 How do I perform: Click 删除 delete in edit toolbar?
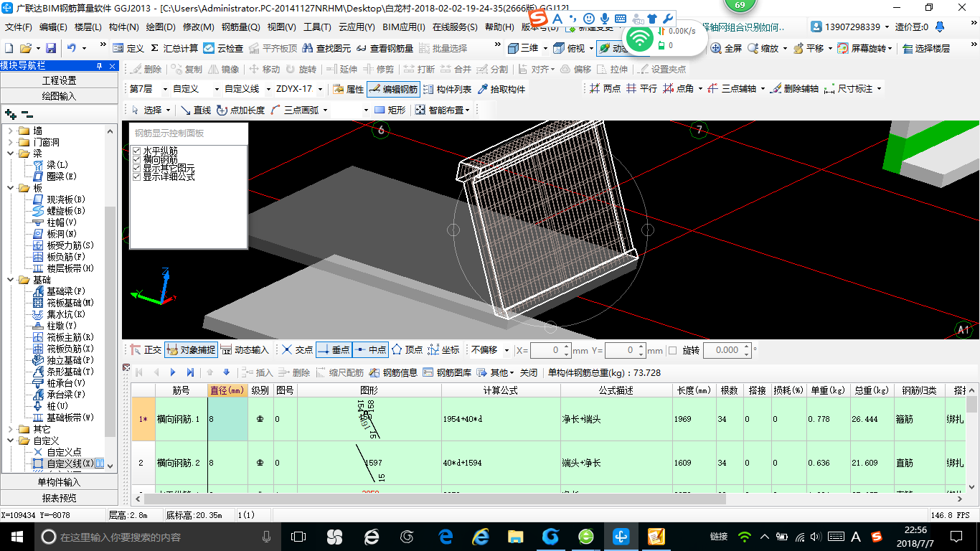coord(146,69)
